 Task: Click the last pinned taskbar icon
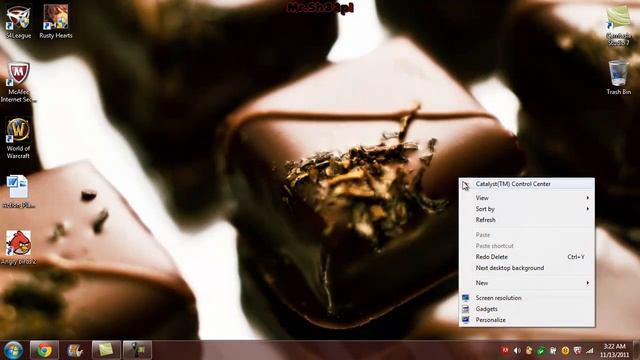click(138, 350)
